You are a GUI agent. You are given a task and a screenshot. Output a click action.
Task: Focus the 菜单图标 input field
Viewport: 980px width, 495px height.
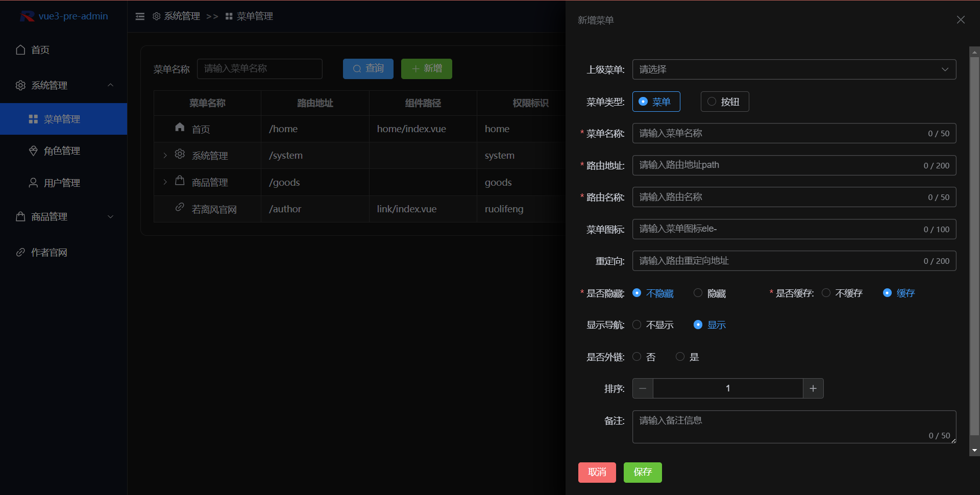click(x=794, y=229)
